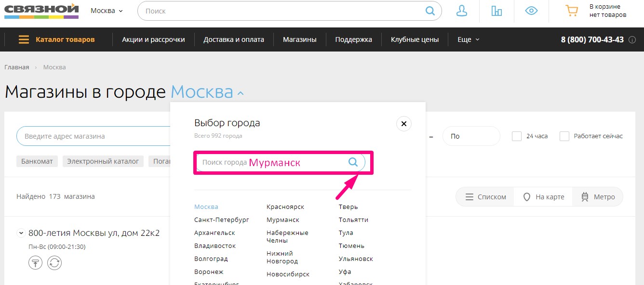Image resolution: width=644 pixels, height=285 pixels.
Task: Open Поддержка menu item
Action: click(x=354, y=39)
